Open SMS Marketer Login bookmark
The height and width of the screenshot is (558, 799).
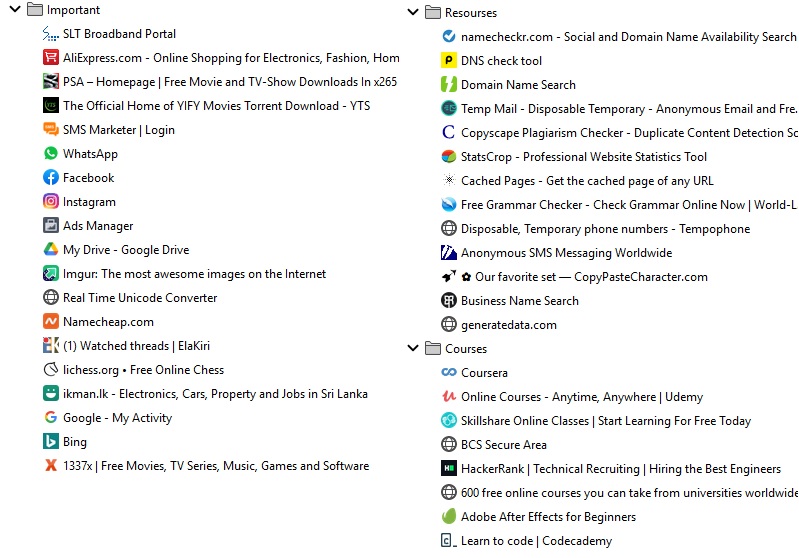(x=119, y=130)
